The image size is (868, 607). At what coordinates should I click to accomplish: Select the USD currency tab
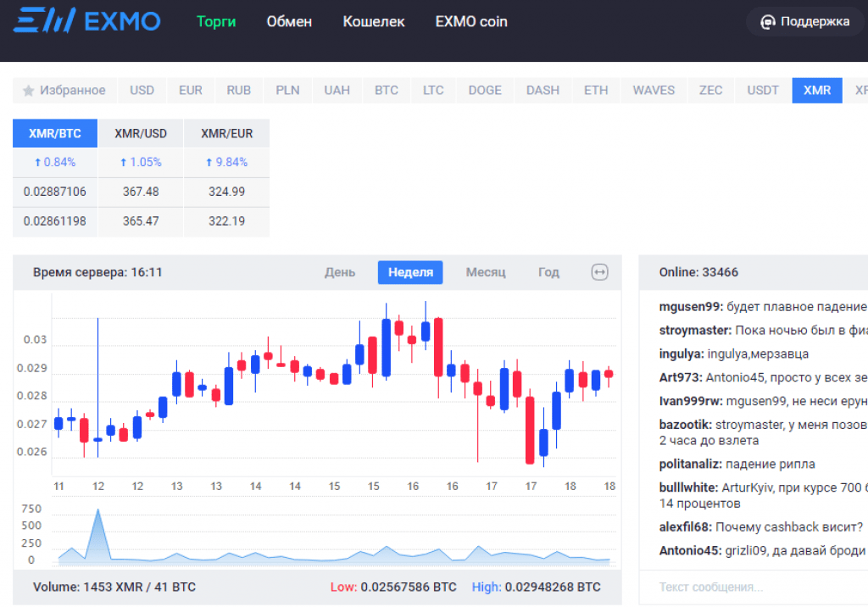[x=142, y=90]
